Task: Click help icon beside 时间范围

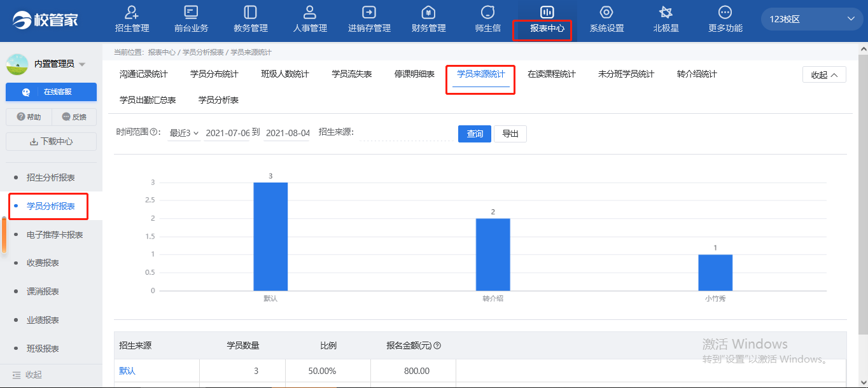Action: [x=153, y=132]
